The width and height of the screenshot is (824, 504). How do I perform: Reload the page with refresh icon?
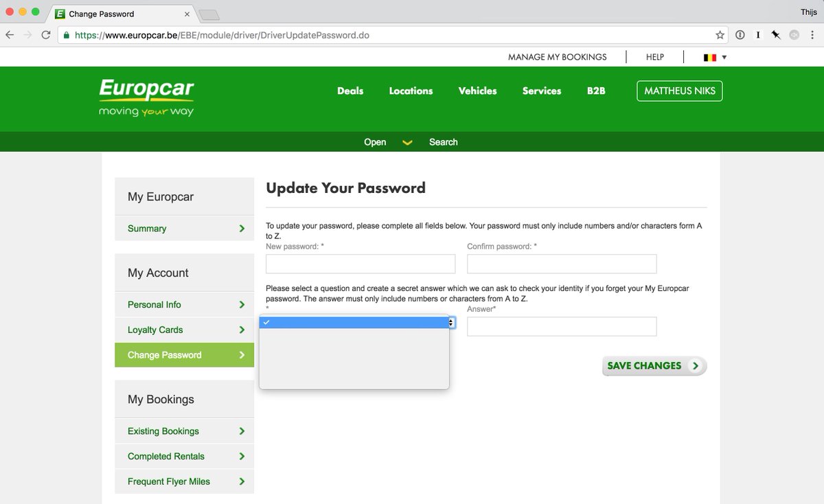[46, 35]
